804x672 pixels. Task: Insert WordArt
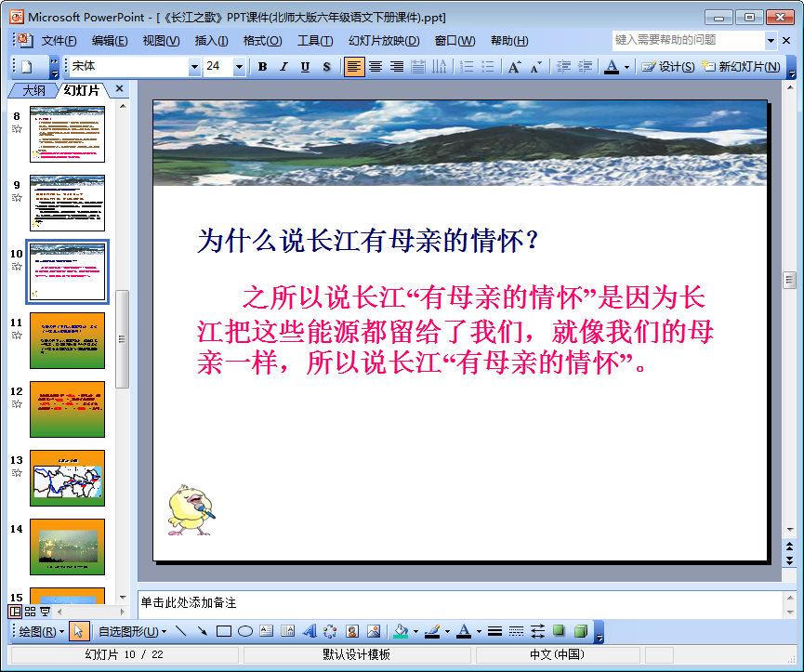click(x=310, y=631)
